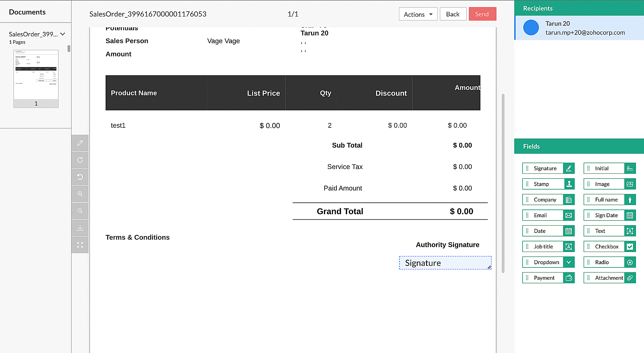Open the Actions dropdown menu

(x=418, y=14)
